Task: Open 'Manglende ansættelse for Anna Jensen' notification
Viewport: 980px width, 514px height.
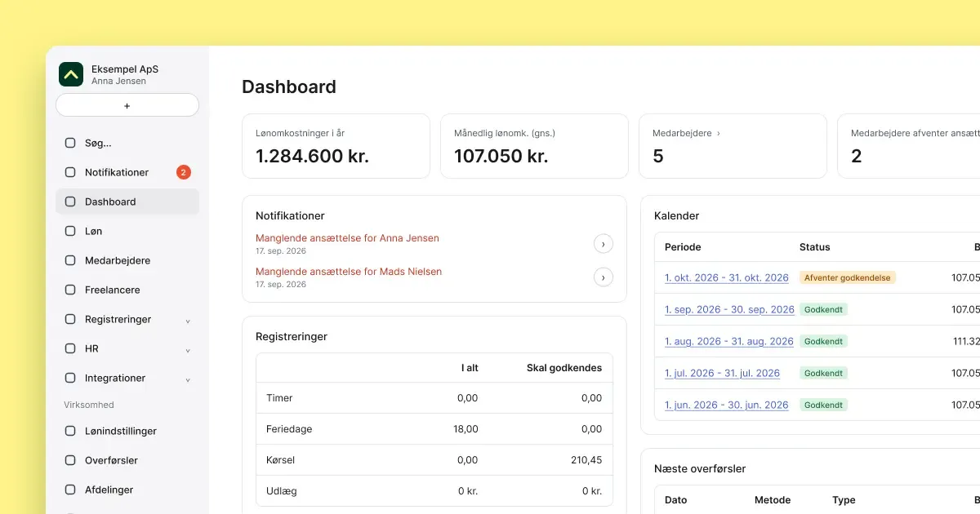Action: coord(347,238)
